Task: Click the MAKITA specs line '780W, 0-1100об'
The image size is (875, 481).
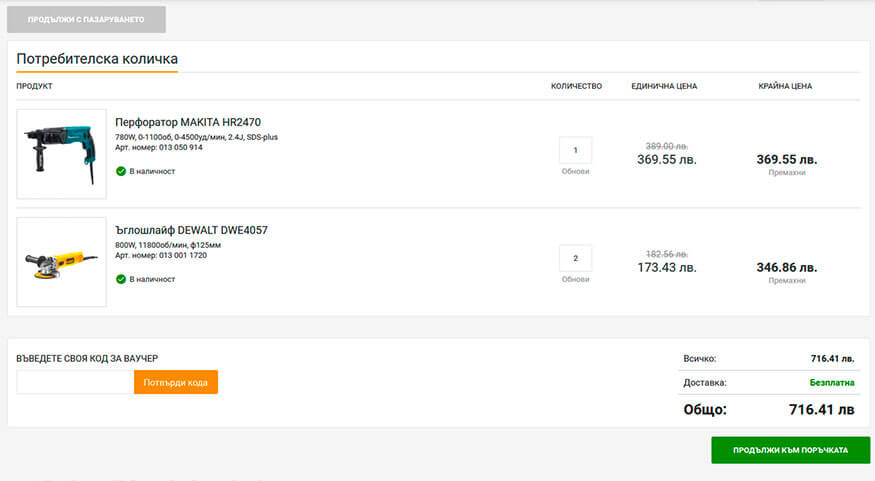Action: pos(196,137)
